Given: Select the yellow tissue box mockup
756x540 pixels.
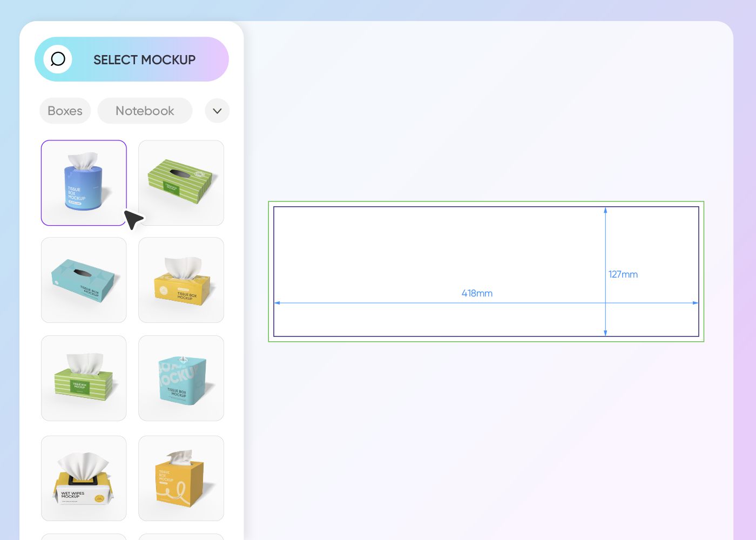Looking at the screenshot, I should [x=181, y=280].
